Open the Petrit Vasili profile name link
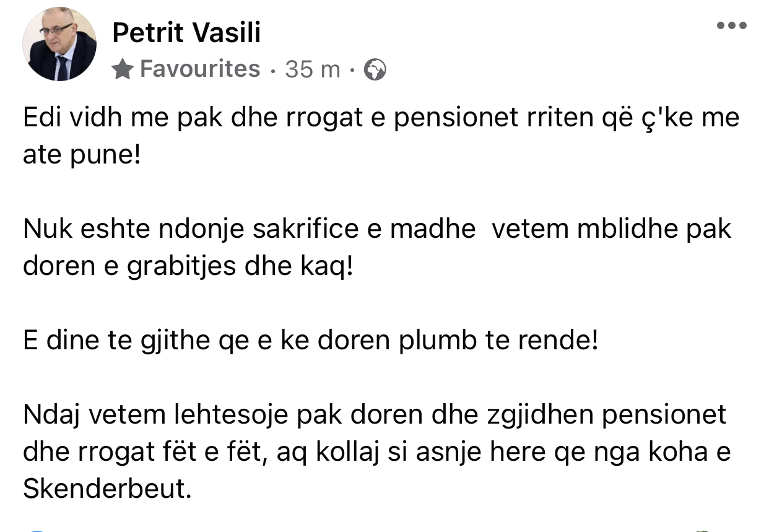This screenshot has width=769, height=532. point(186,33)
